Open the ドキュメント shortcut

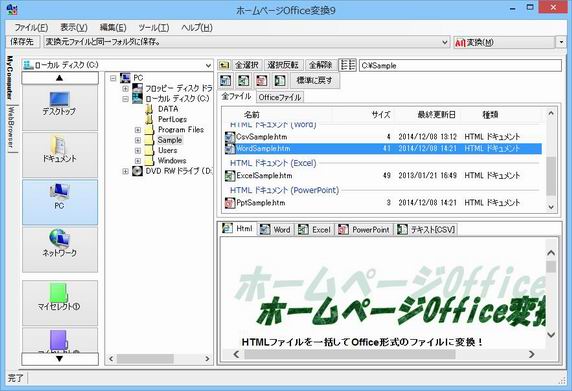point(60,155)
